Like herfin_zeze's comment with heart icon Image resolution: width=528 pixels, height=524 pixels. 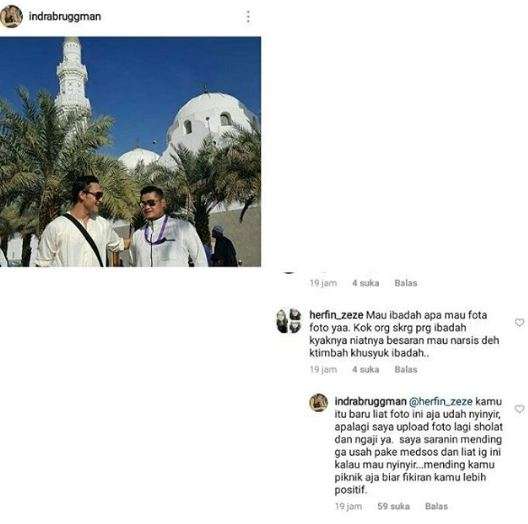coord(519,322)
